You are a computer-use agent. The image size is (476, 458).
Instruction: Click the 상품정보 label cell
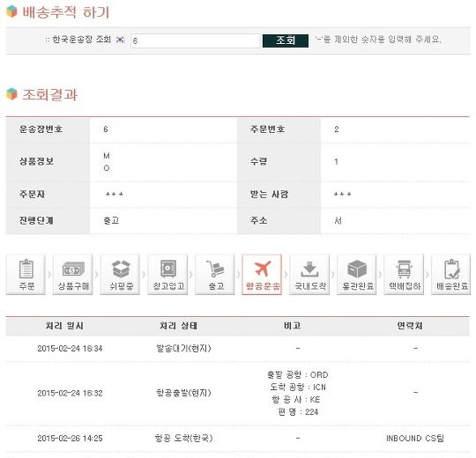48,161
